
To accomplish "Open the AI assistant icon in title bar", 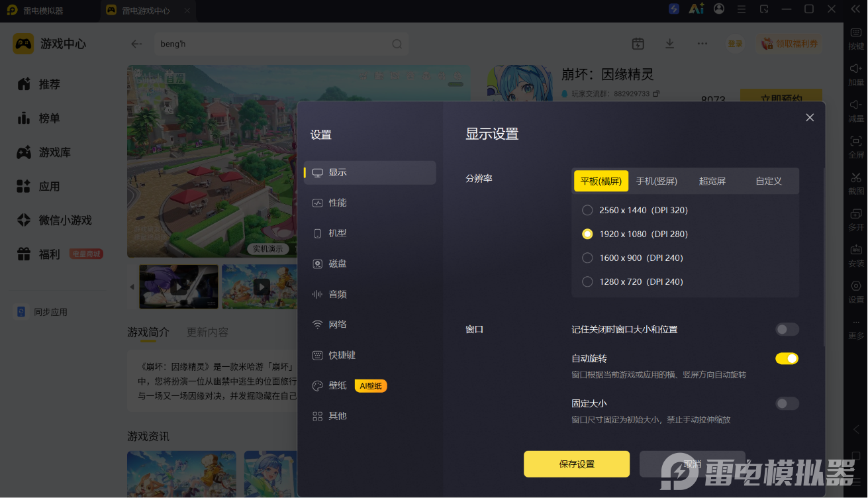I will click(696, 9).
